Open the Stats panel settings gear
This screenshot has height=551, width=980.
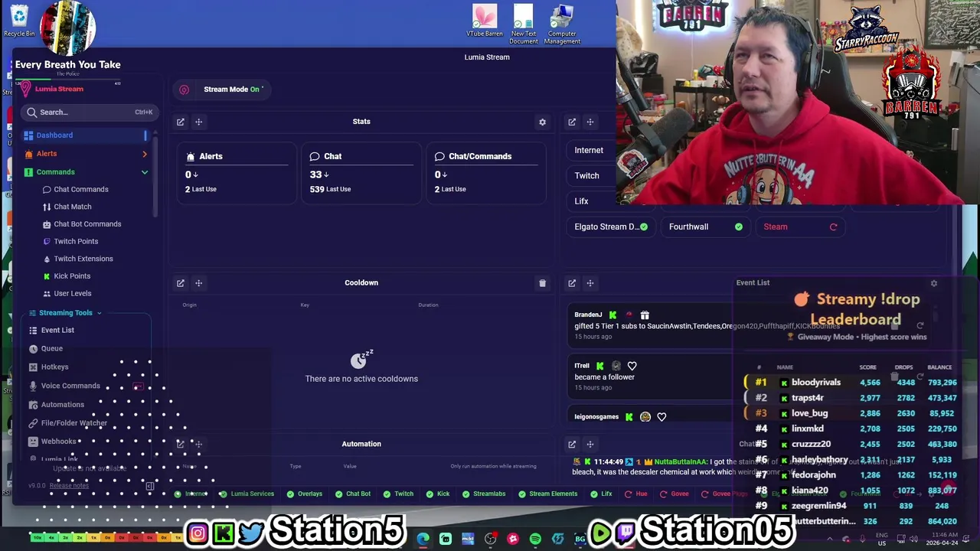542,122
